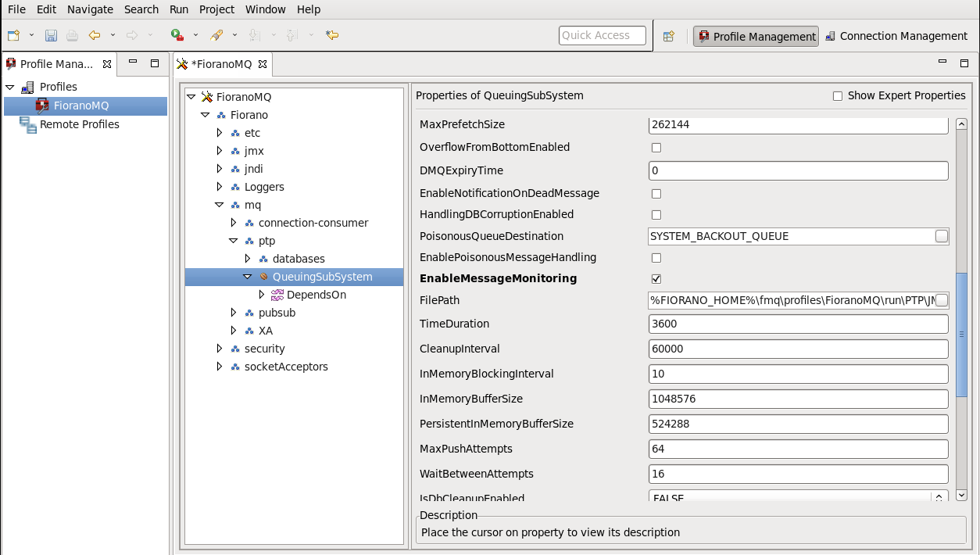Expand the XA node

pos(234,331)
